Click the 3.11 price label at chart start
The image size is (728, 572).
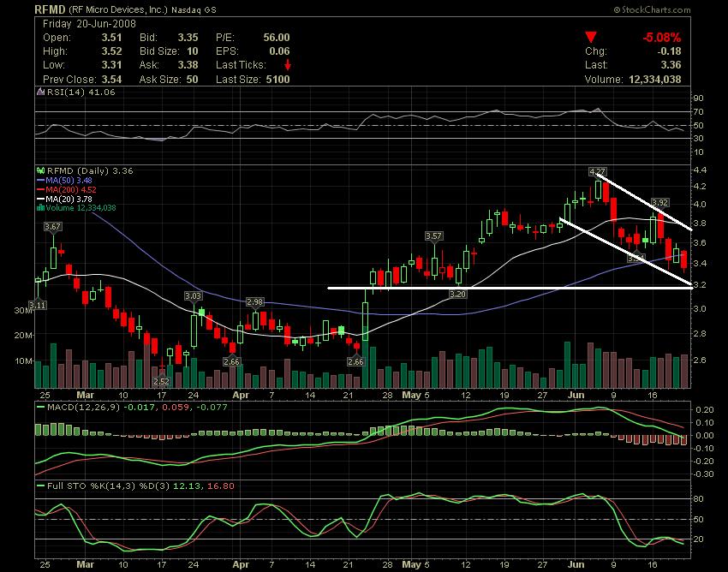click(38, 305)
